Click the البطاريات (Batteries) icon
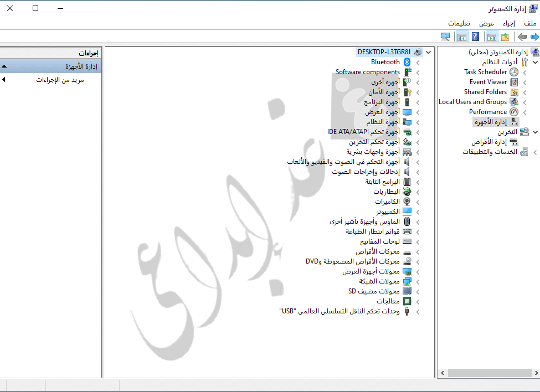This screenshot has width=540, height=392. tap(407, 192)
